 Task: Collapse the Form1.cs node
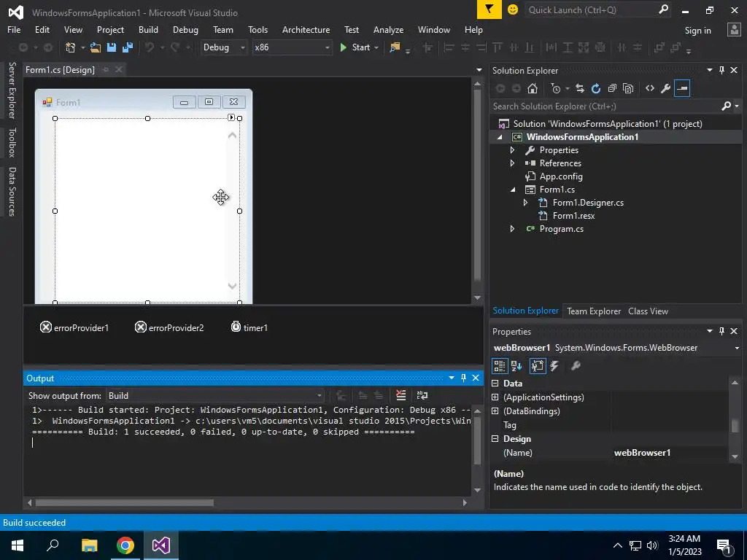click(513, 190)
